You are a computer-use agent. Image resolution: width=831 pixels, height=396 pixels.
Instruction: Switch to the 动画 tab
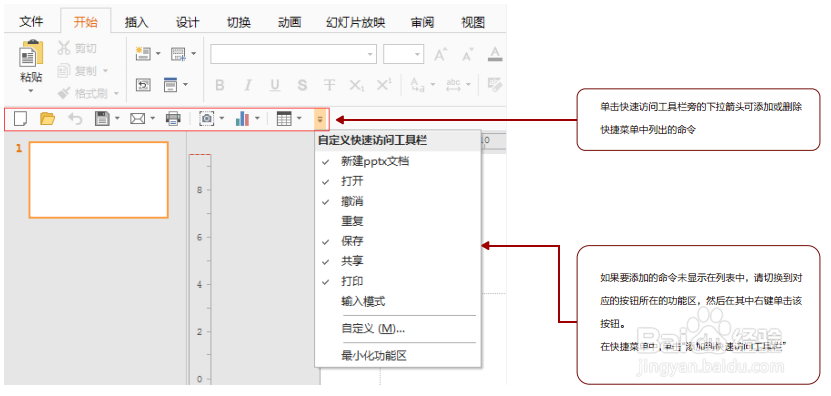click(x=289, y=22)
